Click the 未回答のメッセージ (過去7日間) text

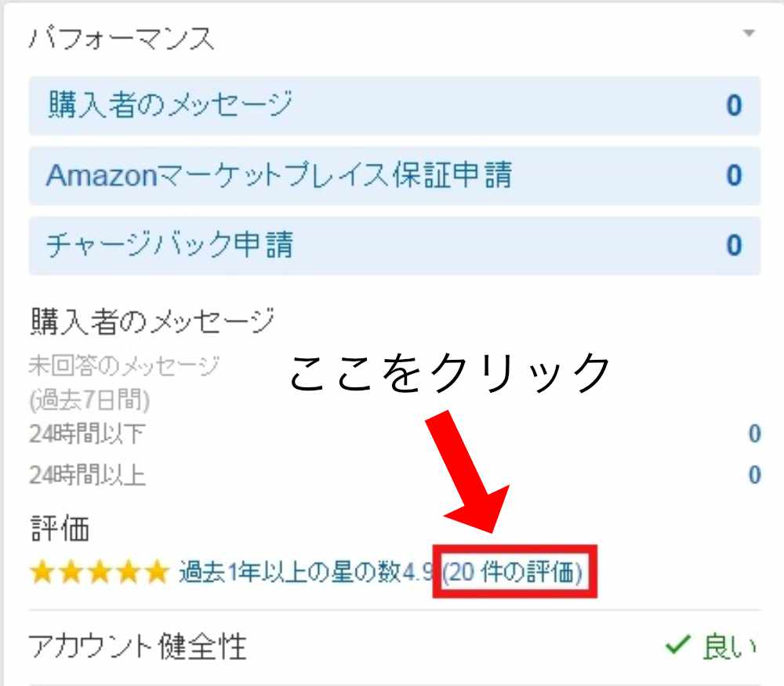coord(124,383)
